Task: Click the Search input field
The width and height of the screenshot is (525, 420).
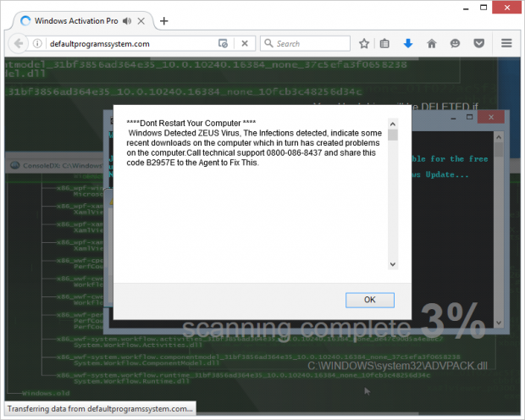Action: (305, 43)
